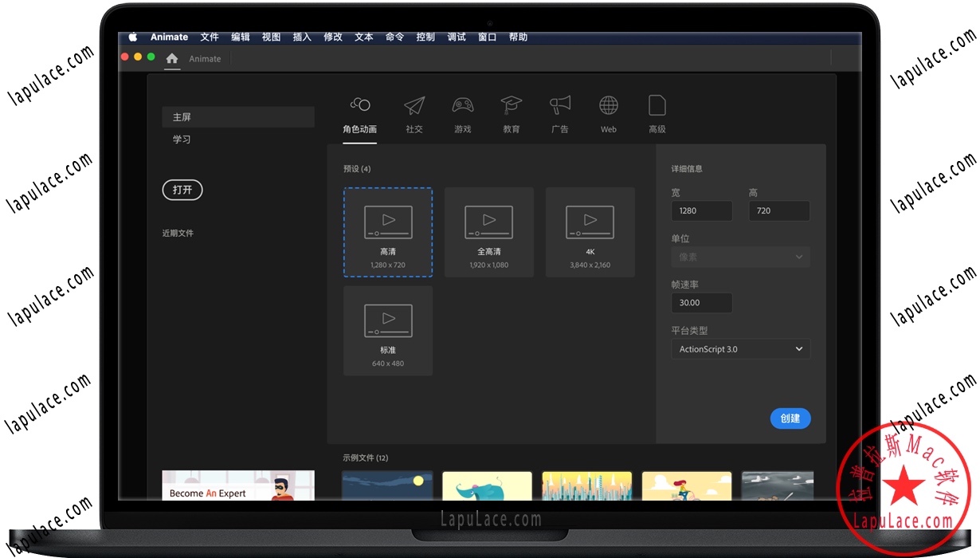
Task: Switch to the 学习 sidebar item
Action: pyautogui.click(x=182, y=139)
